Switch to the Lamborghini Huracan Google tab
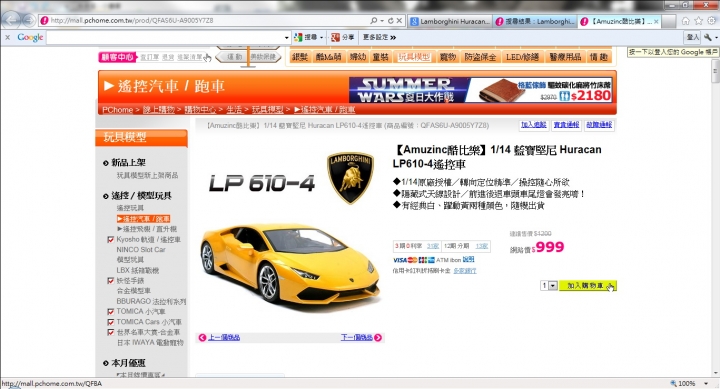720x389 pixels. (450, 21)
